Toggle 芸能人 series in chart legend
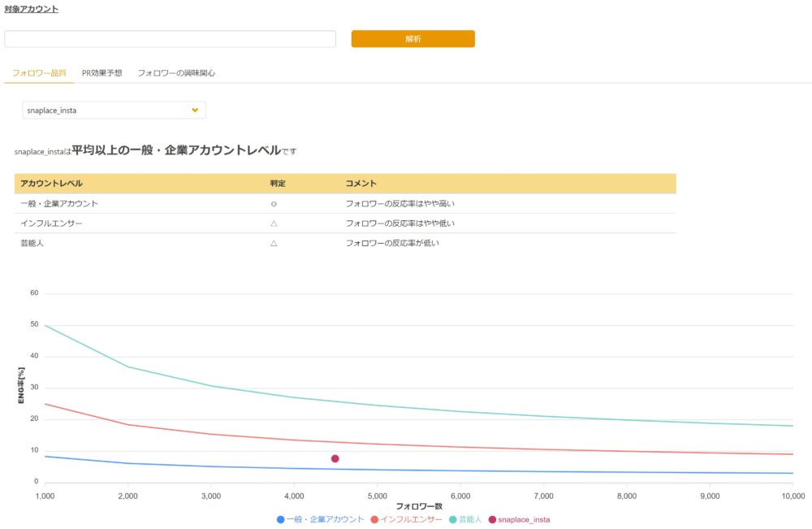The image size is (812, 529). tap(465, 519)
